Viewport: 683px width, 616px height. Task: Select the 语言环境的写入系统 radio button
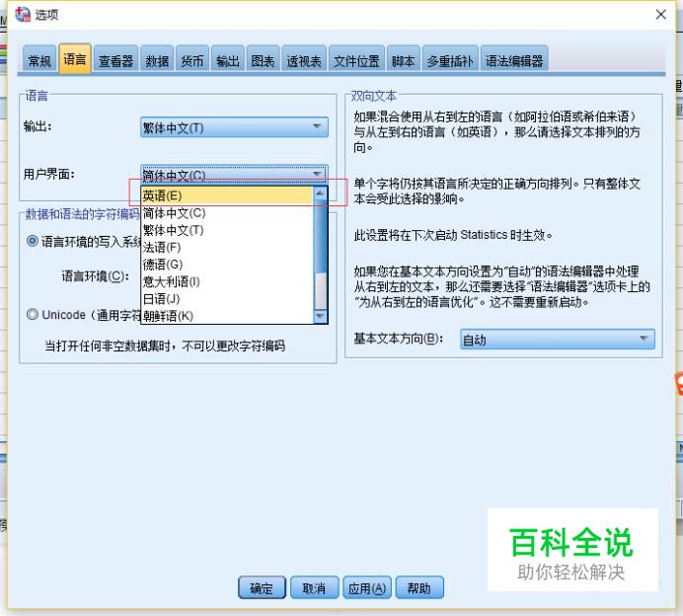[33, 241]
